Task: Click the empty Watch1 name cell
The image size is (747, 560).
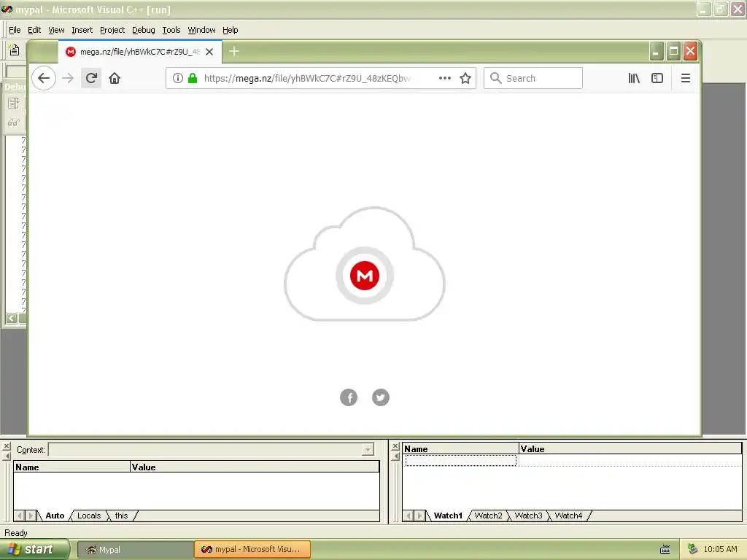Action: (x=461, y=460)
